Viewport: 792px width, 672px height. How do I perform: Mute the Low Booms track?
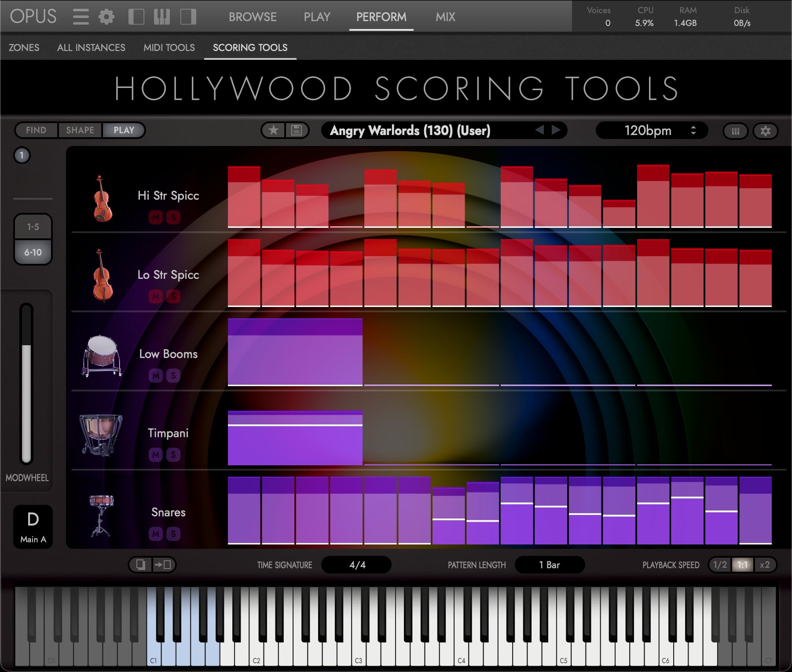156,375
